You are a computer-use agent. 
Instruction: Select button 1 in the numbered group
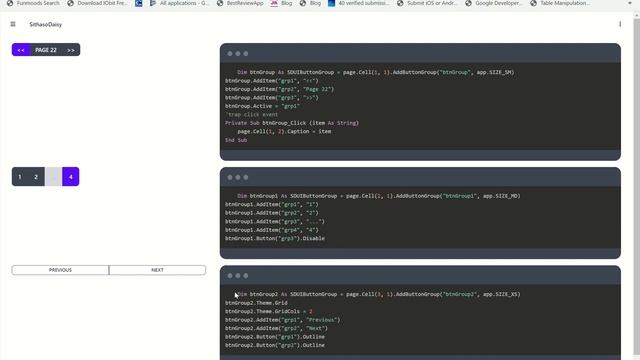[20, 177]
